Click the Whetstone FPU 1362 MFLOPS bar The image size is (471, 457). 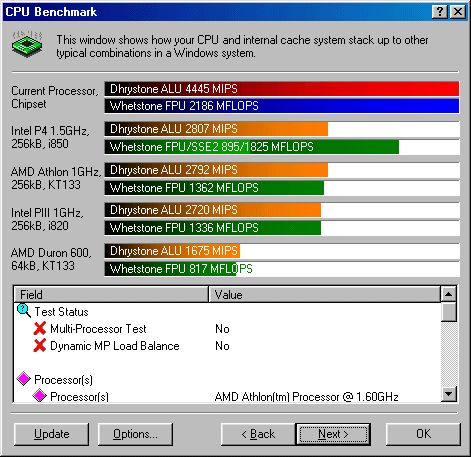214,188
